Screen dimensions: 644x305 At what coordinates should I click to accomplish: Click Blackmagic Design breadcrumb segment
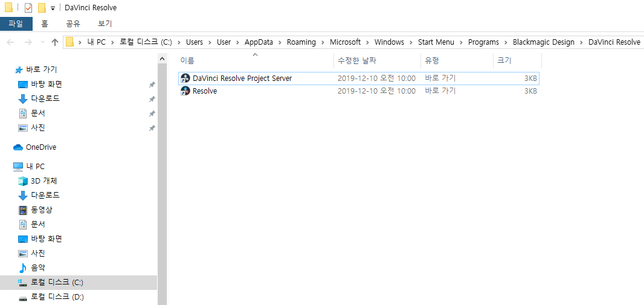click(x=543, y=42)
